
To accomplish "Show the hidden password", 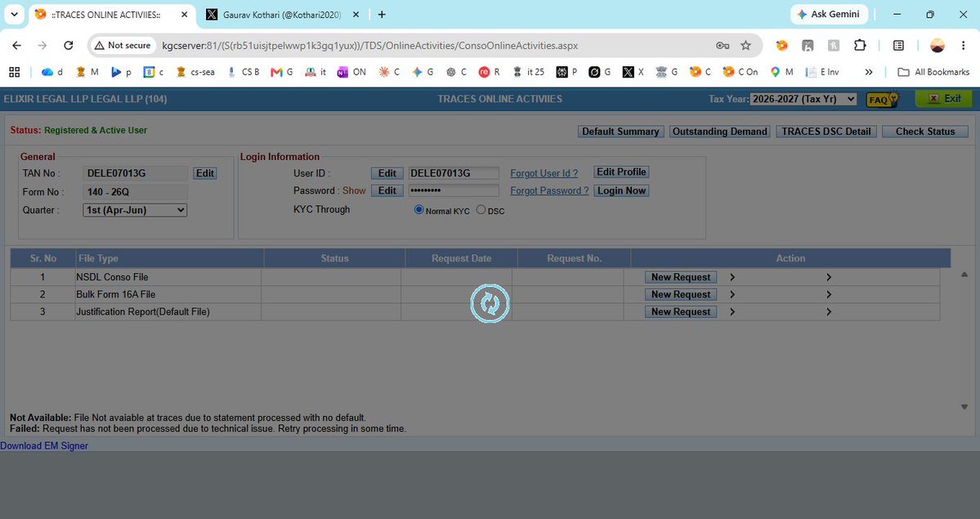I will tap(354, 190).
